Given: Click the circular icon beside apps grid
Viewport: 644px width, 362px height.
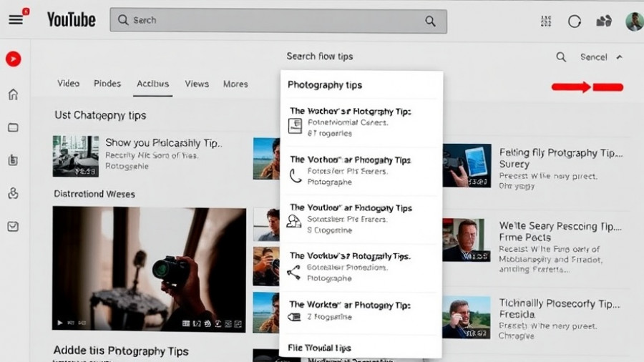Looking at the screenshot, I should coord(575,21).
